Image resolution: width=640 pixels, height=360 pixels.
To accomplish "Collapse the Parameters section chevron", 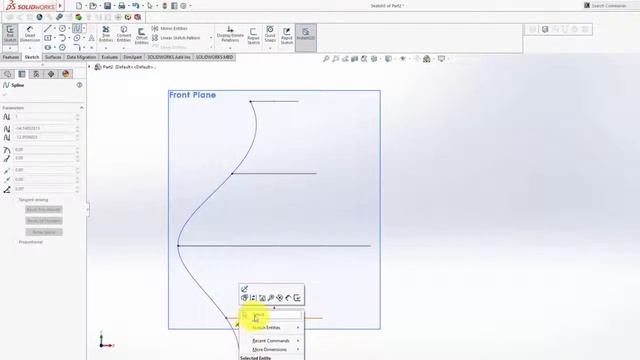I will tap(82, 108).
